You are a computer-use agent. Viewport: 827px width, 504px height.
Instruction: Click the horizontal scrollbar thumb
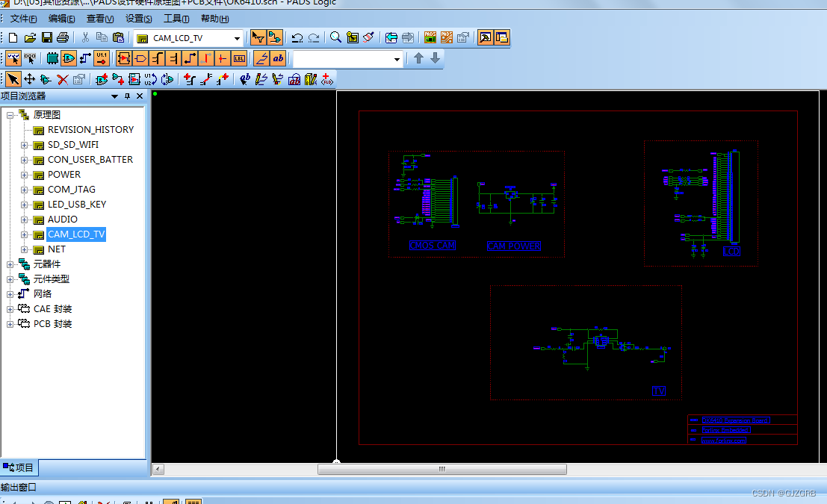pyautogui.click(x=442, y=469)
